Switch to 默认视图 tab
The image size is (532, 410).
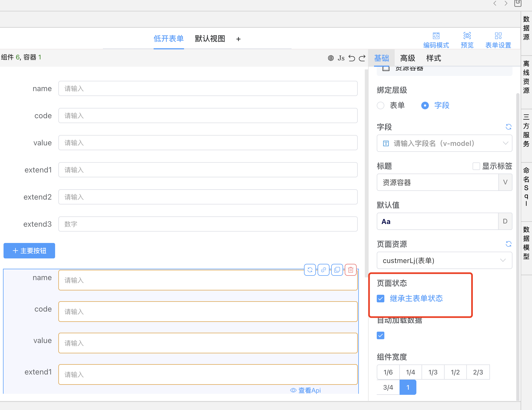210,39
